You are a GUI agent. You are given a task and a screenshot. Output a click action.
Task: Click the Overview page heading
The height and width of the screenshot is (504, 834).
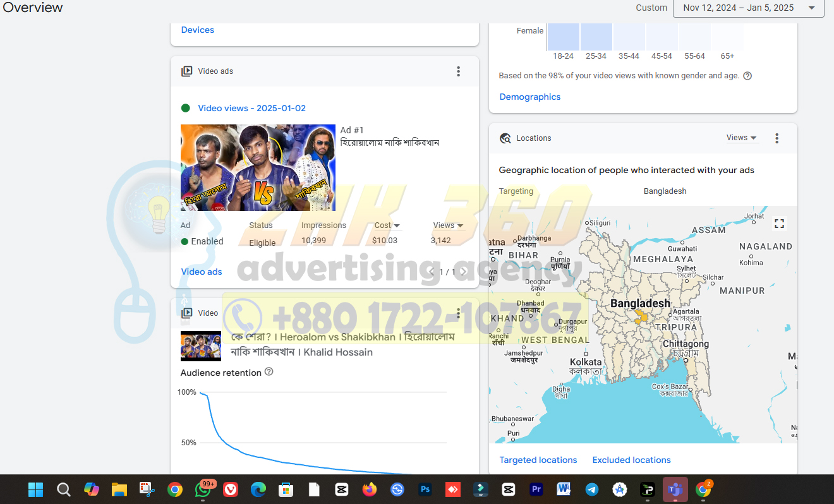(33, 8)
